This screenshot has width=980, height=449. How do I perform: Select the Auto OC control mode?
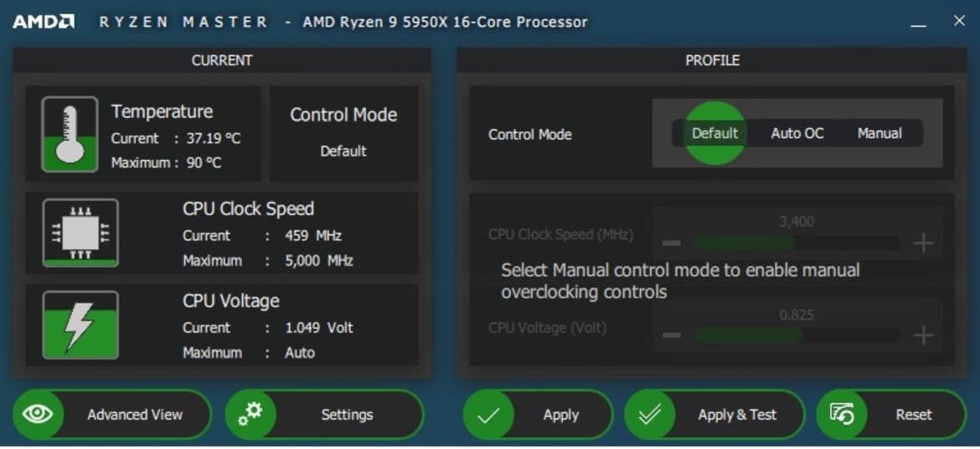(797, 133)
